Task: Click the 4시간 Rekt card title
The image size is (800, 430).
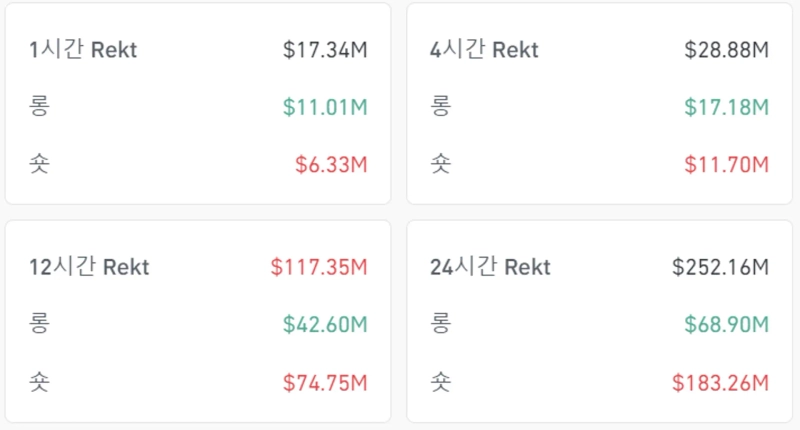Action: 484,50
